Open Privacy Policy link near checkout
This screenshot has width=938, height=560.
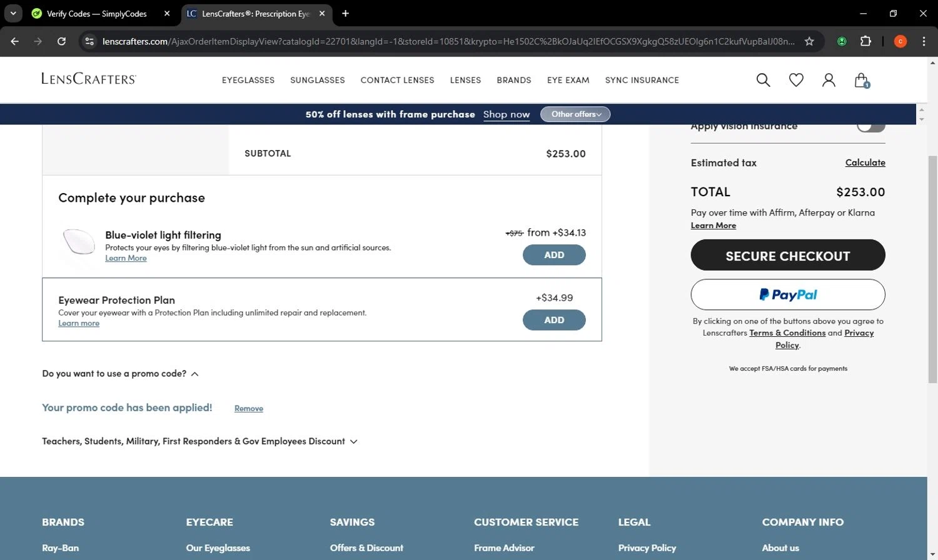pos(824,339)
